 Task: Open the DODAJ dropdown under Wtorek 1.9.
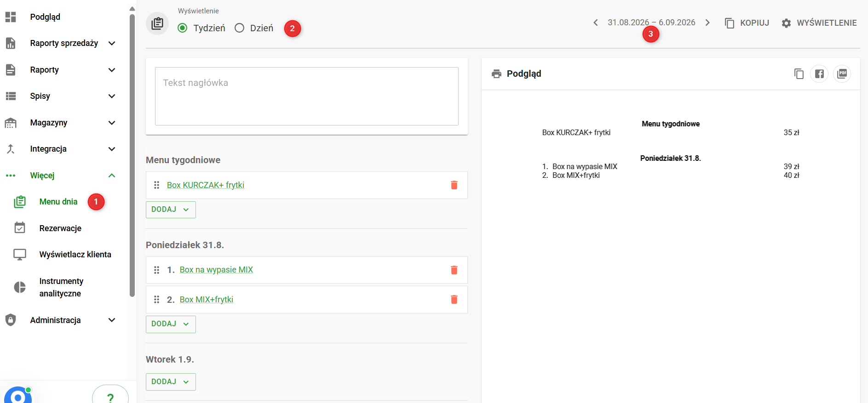pyautogui.click(x=171, y=382)
